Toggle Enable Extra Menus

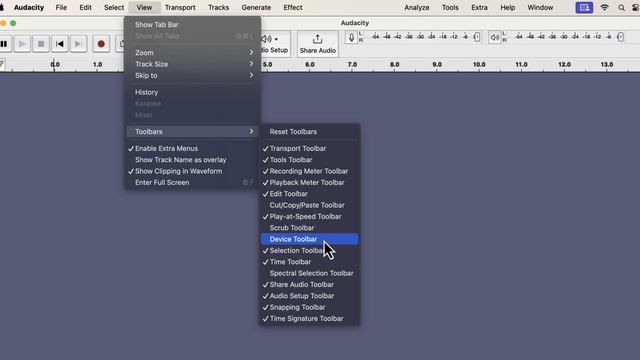(x=192, y=149)
